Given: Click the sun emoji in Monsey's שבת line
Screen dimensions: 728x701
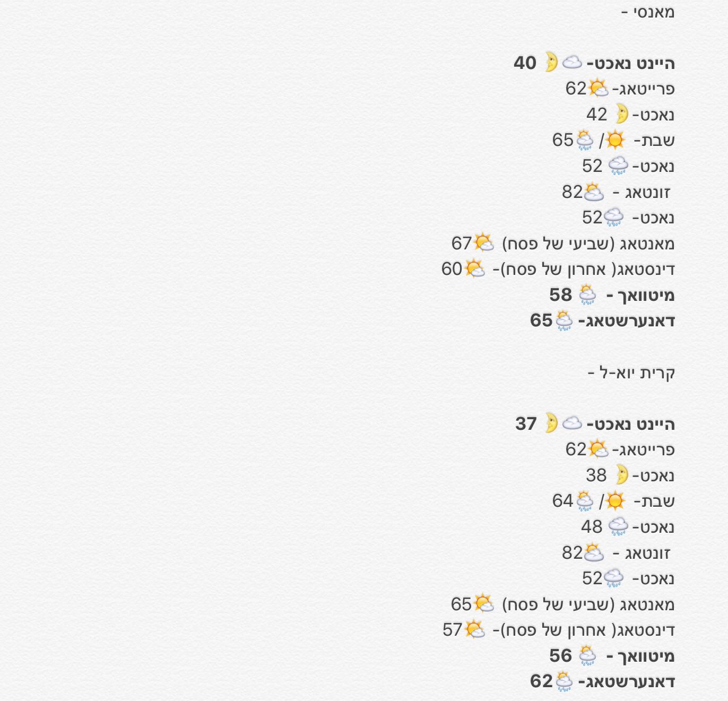Looking at the screenshot, I should tap(615, 140).
